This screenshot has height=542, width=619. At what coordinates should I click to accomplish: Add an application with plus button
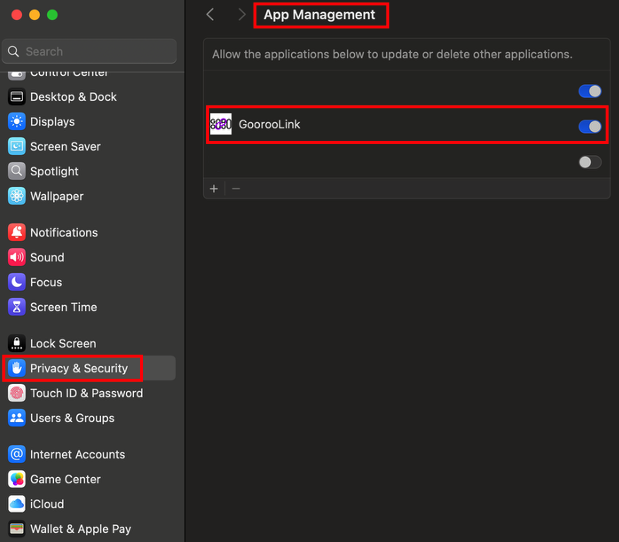pos(214,189)
